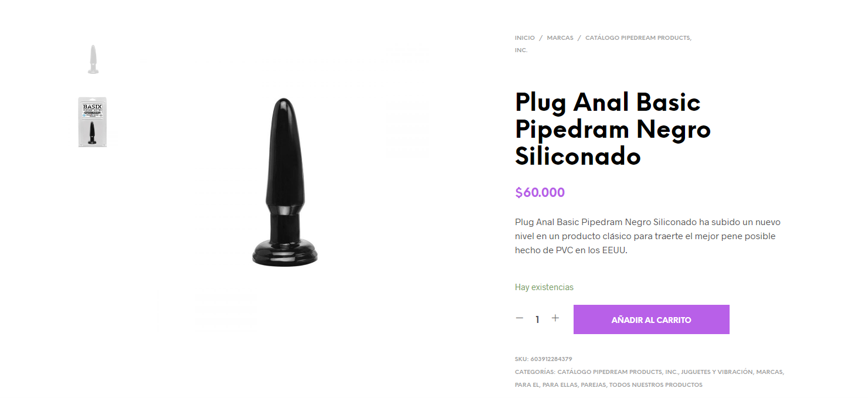The height and width of the screenshot is (398, 868).
Task: Open Todos Nuestros Productos category link
Action: [x=656, y=385]
